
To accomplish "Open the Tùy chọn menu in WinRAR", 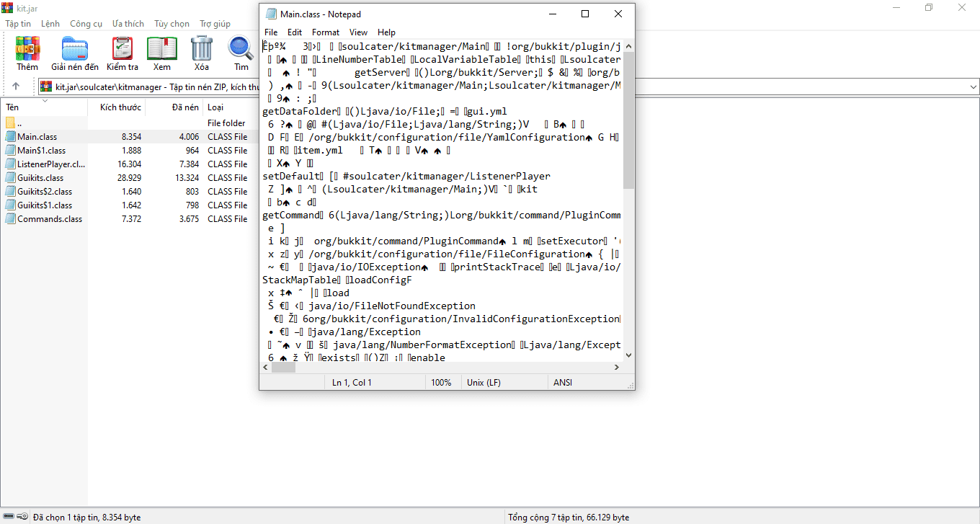I will (172, 24).
